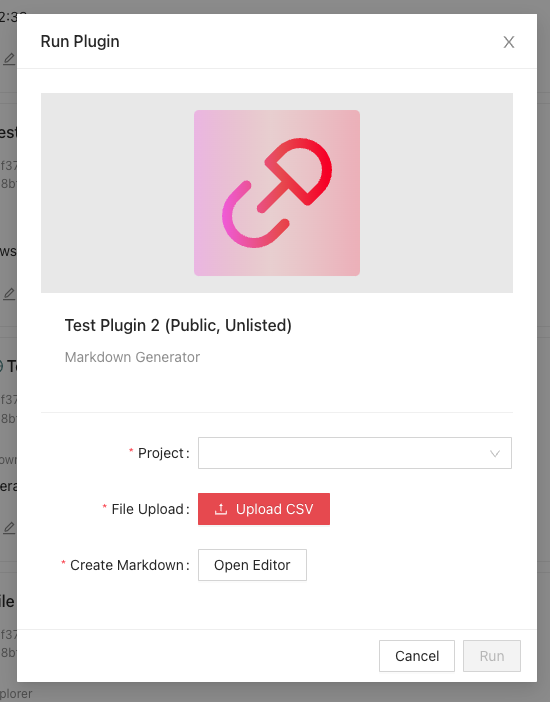The width and height of the screenshot is (550, 702).
Task: Click the pink chain-link plugin logo
Action: (277, 193)
